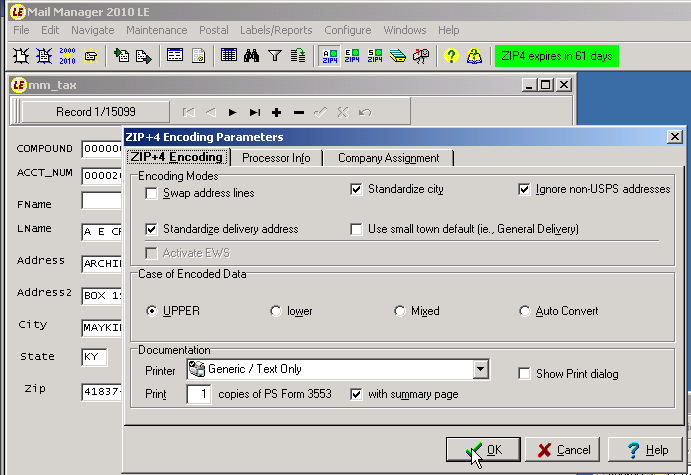This screenshot has height=475, width=691.
Task: Switch to ZIP+4 Encoding tab
Action: (x=177, y=157)
